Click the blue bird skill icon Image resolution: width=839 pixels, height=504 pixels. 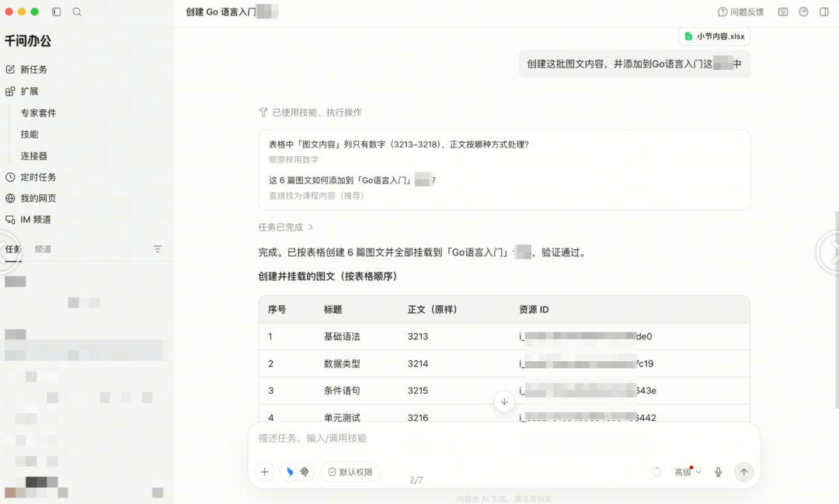click(290, 472)
